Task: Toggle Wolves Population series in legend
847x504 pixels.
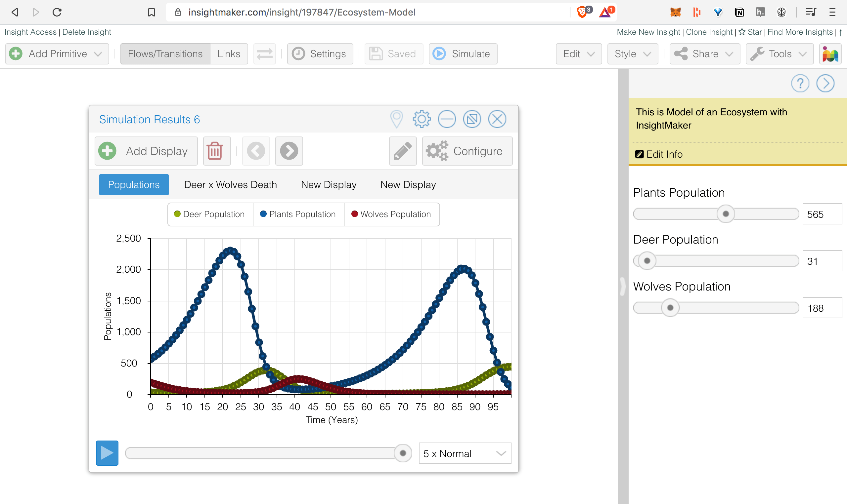Action: pos(391,214)
